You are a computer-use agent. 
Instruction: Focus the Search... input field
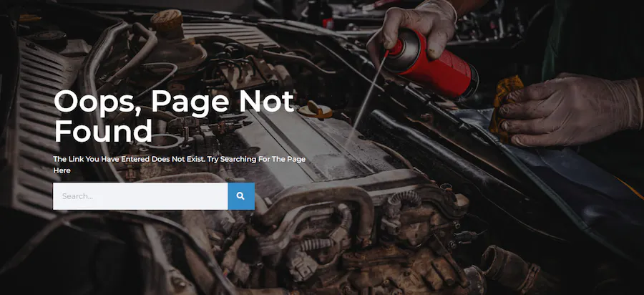click(x=140, y=196)
